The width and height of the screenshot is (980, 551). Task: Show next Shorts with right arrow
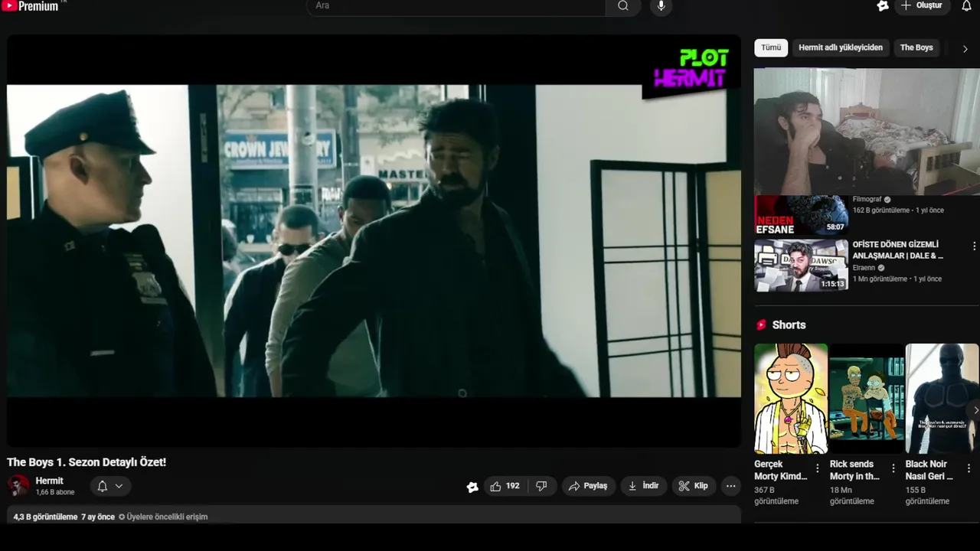(x=975, y=411)
